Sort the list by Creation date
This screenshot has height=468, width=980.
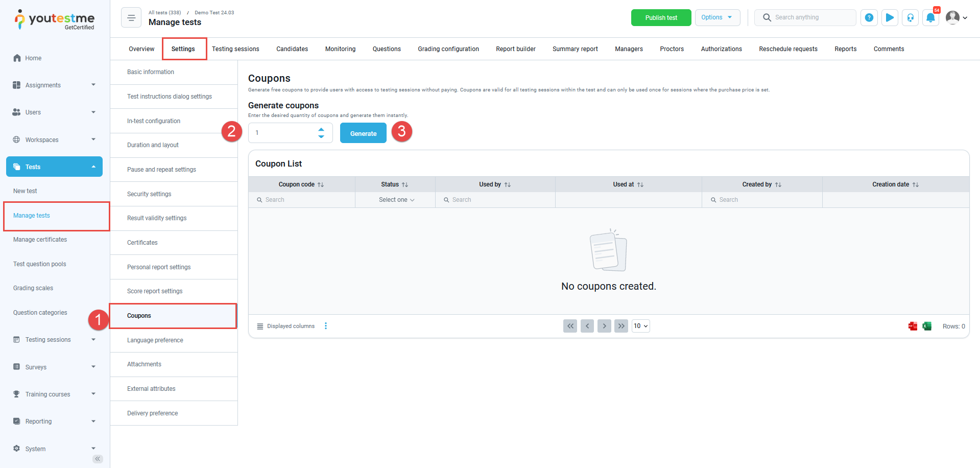(x=916, y=185)
